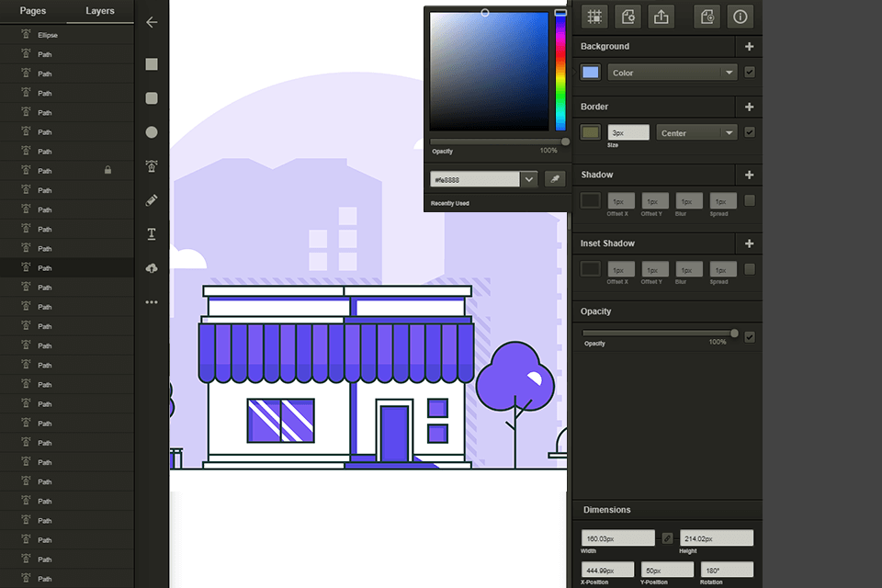
Task: Click the color picker Opacity slider
Action: [x=499, y=141]
